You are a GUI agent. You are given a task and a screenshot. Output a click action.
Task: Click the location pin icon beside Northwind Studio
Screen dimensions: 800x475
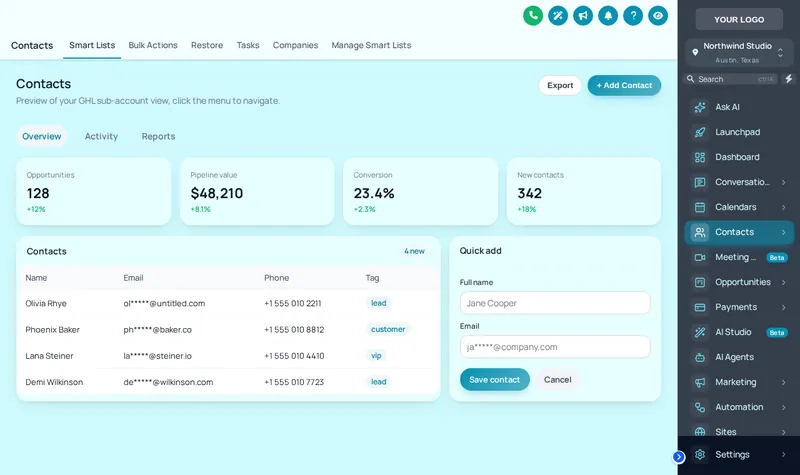pyautogui.click(x=695, y=52)
